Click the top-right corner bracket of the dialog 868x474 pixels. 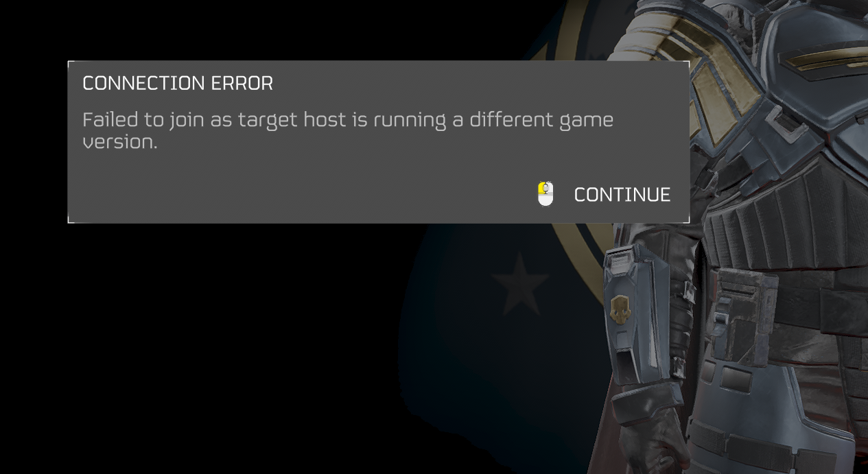pos(685,64)
